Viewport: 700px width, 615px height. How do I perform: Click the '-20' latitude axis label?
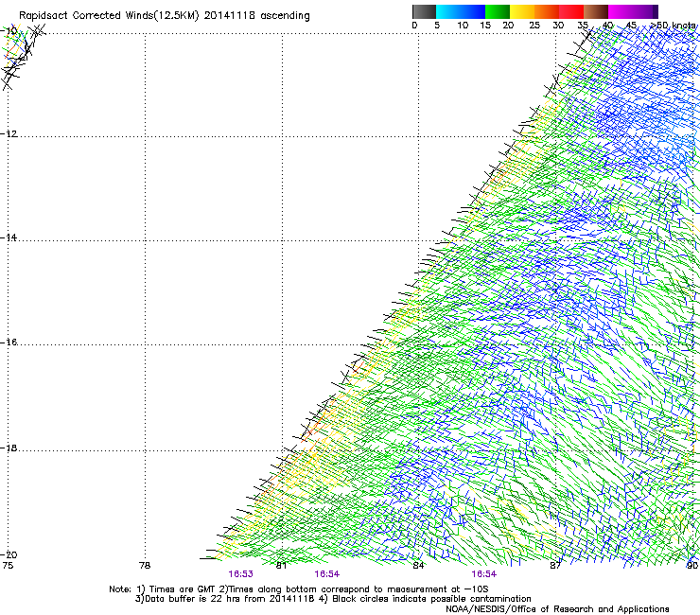point(9,554)
